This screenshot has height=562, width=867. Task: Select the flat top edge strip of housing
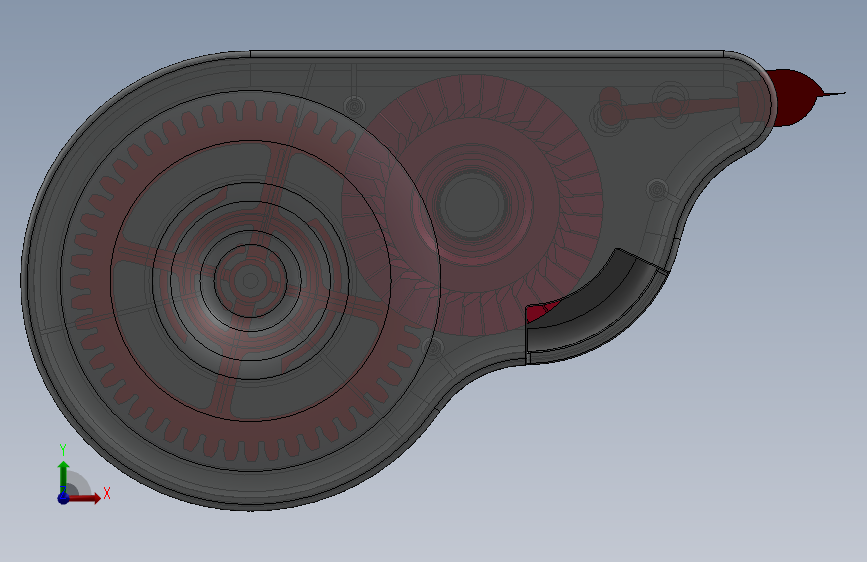(x=487, y=54)
